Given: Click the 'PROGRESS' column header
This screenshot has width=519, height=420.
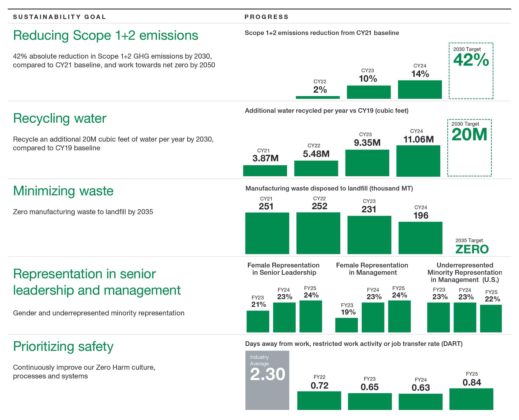Looking at the screenshot, I should pyautogui.click(x=266, y=17).
